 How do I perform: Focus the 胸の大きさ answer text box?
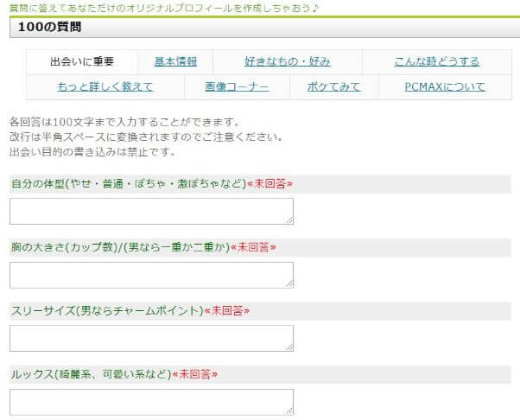[x=151, y=275]
